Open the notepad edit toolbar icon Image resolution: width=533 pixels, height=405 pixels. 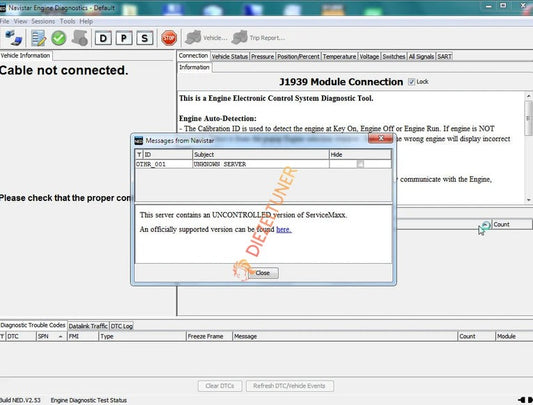(38, 38)
